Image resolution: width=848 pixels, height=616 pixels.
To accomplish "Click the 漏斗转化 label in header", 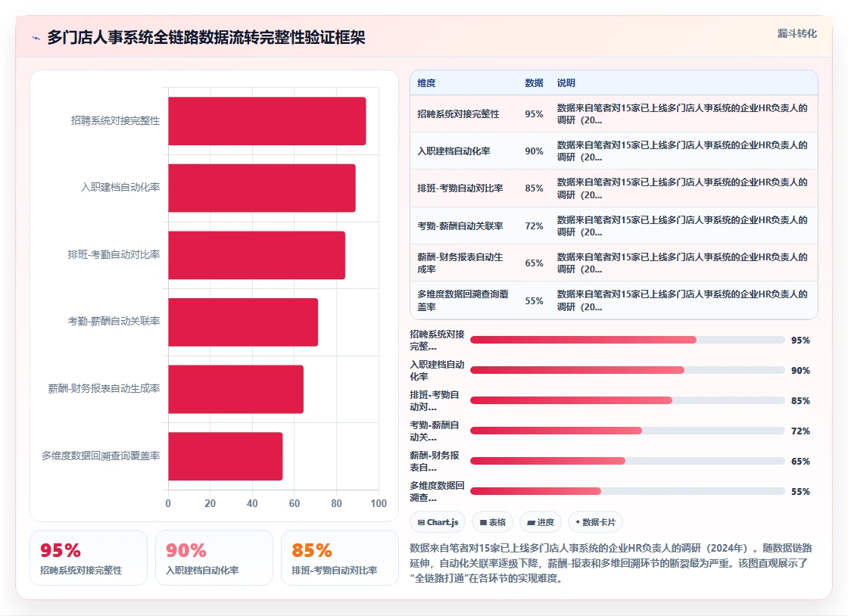I will pyautogui.click(x=797, y=33).
